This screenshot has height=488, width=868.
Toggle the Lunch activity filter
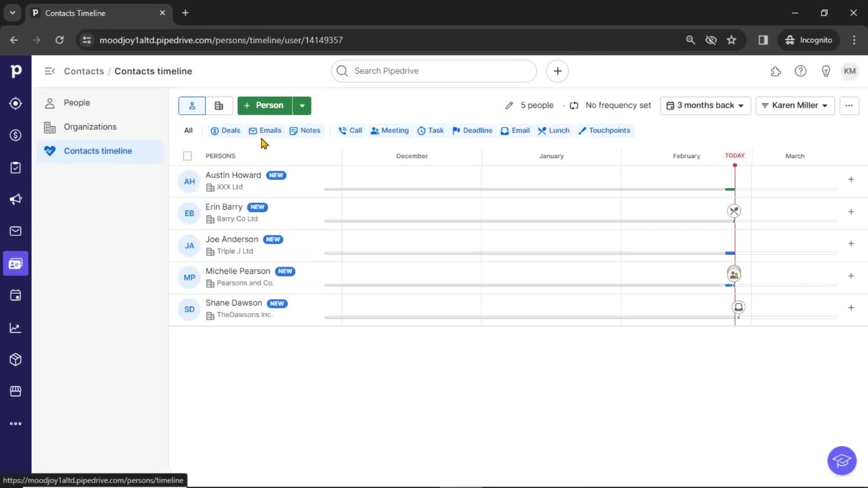click(553, 131)
